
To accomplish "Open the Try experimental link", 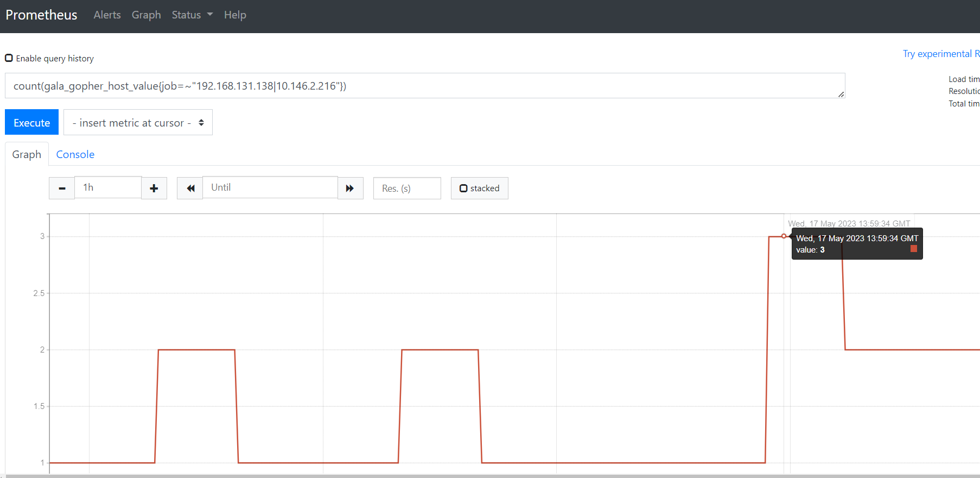I will point(940,54).
